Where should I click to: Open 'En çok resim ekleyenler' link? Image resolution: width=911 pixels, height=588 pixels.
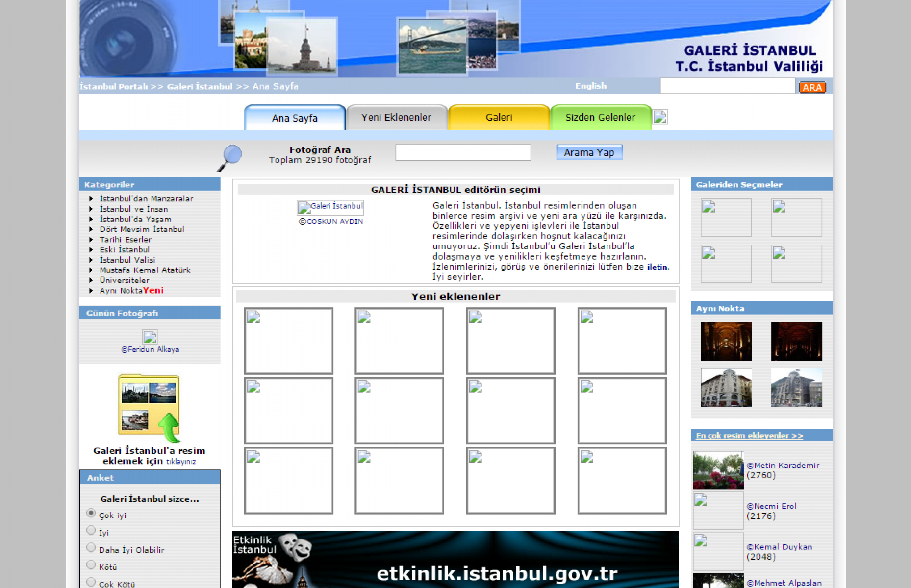click(749, 436)
